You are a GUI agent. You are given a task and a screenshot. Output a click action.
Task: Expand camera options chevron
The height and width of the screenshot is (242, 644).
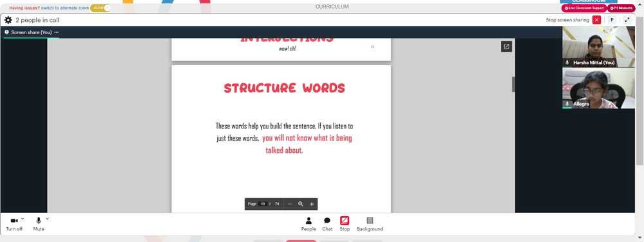point(23,219)
